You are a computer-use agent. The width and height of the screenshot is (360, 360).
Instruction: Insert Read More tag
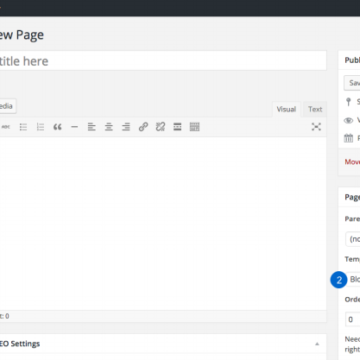click(177, 127)
